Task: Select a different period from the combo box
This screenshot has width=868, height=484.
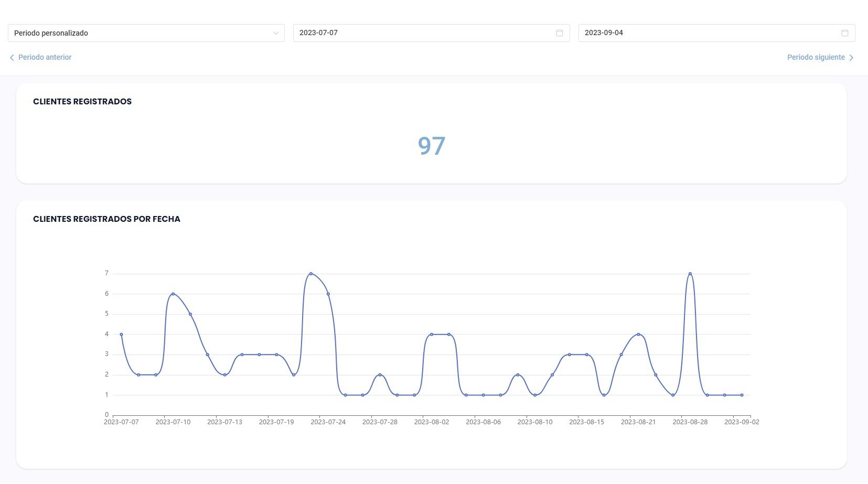Action: [x=144, y=33]
